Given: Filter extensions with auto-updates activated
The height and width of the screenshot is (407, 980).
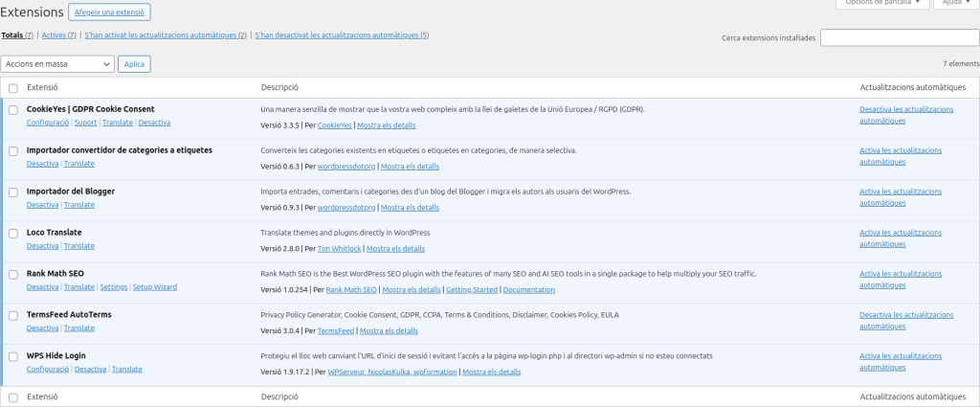Looking at the screenshot, I should pyautogui.click(x=166, y=35).
